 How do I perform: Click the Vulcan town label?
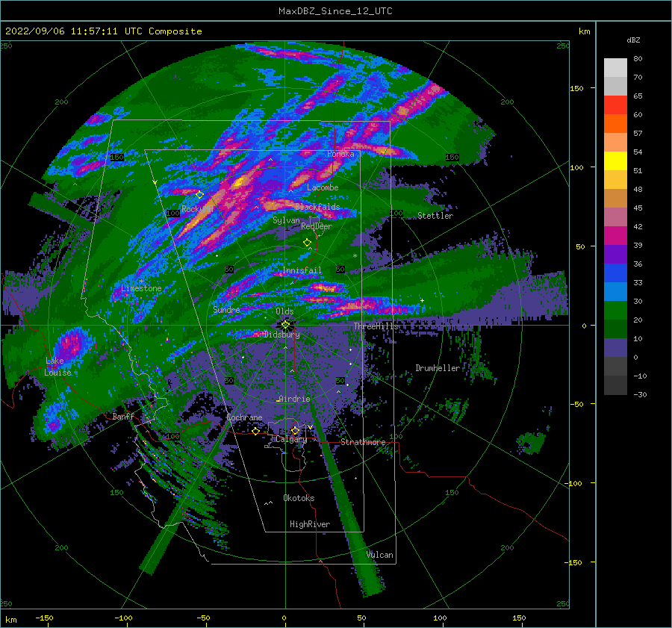click(x=379, y=555)
